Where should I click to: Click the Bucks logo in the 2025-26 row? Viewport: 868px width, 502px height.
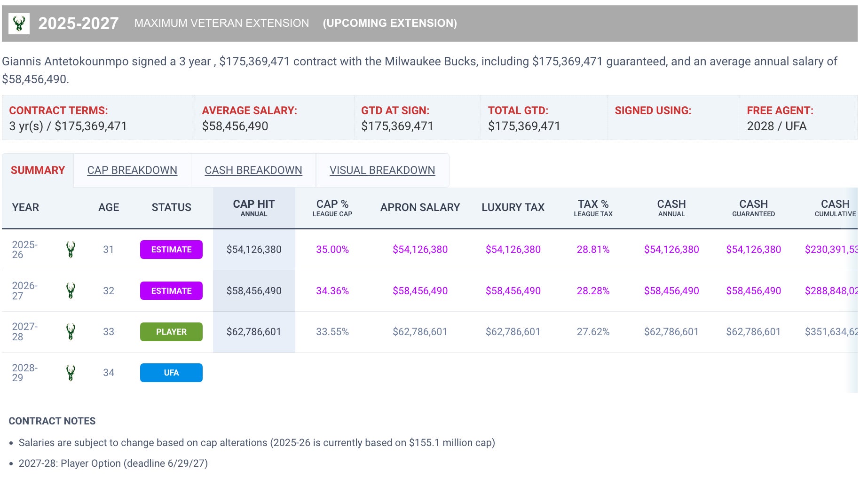[x=71, y=250]
